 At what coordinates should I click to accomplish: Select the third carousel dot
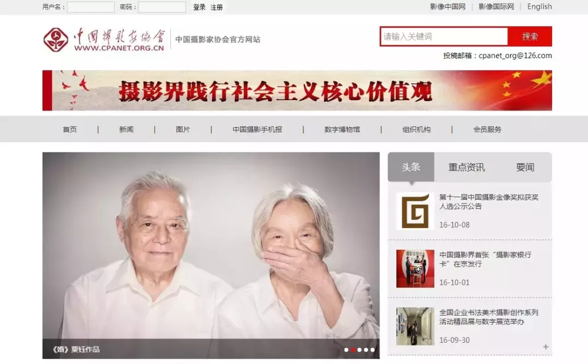click(359, 350)
